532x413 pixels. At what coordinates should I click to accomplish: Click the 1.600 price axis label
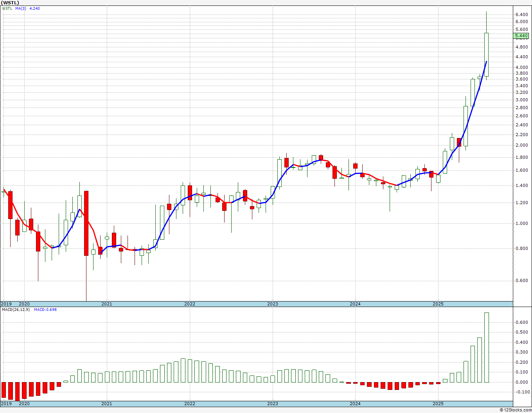tap(522, 171)
